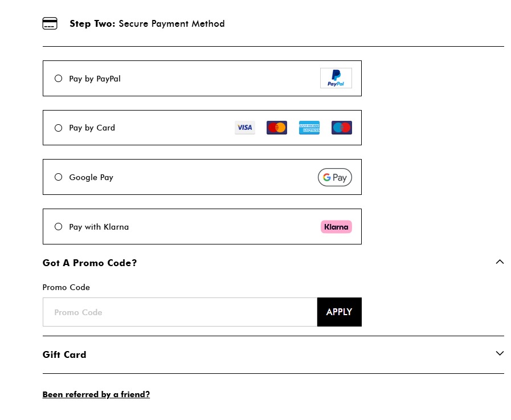Select the Pay with Klarna radio button
511x420 pixels.
58,227
